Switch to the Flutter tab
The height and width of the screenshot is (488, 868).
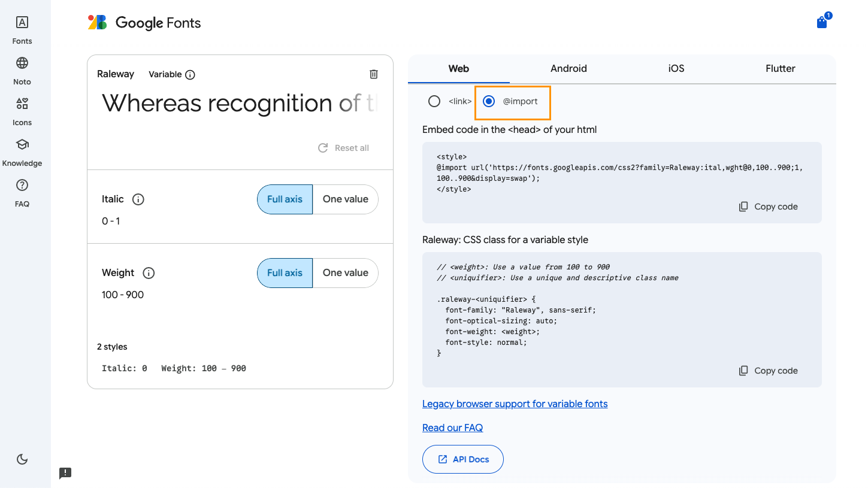(781, 68)
